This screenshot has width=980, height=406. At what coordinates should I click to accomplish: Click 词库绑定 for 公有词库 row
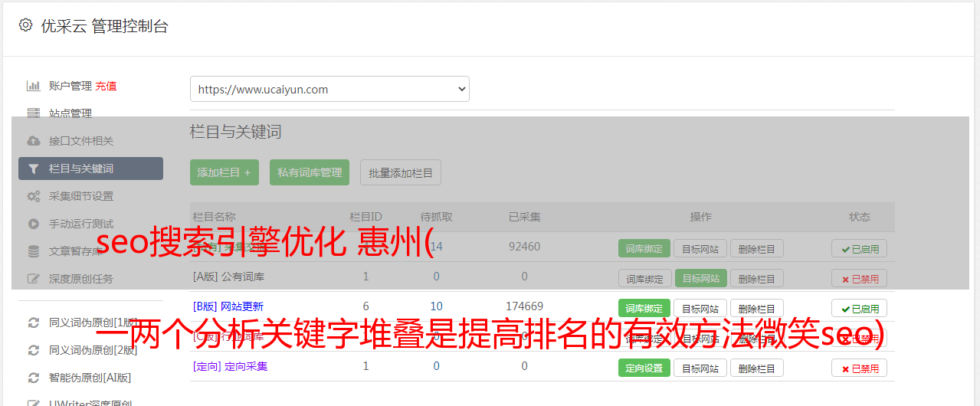644,278
